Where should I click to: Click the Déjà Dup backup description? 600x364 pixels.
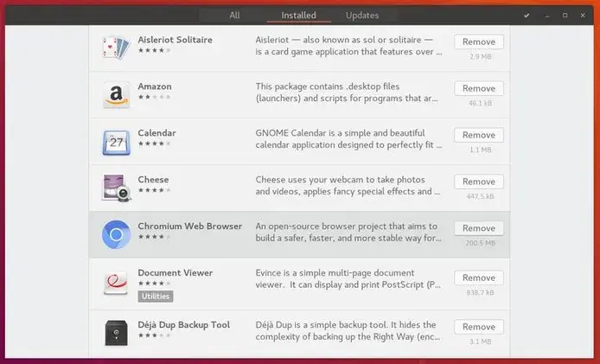(348, 330)
